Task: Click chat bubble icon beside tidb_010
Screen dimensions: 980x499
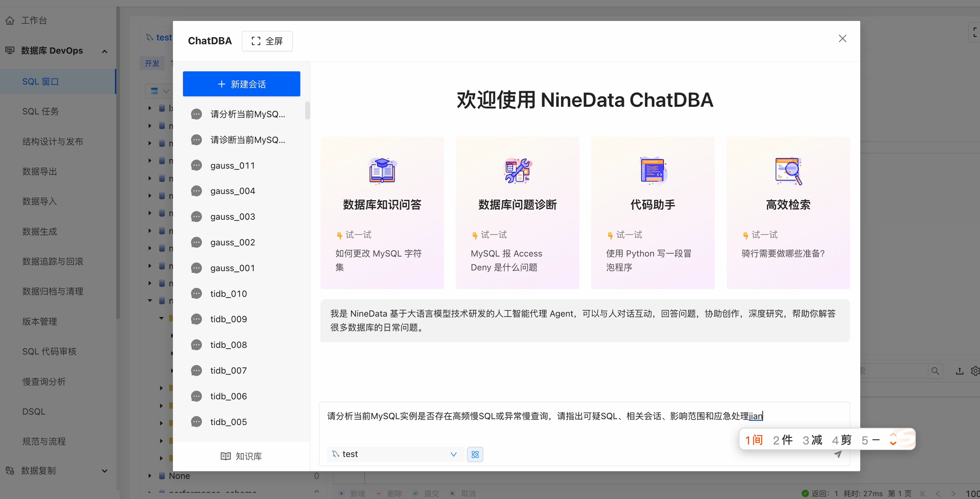Action: pyautogui.click(x=196, y=294)
